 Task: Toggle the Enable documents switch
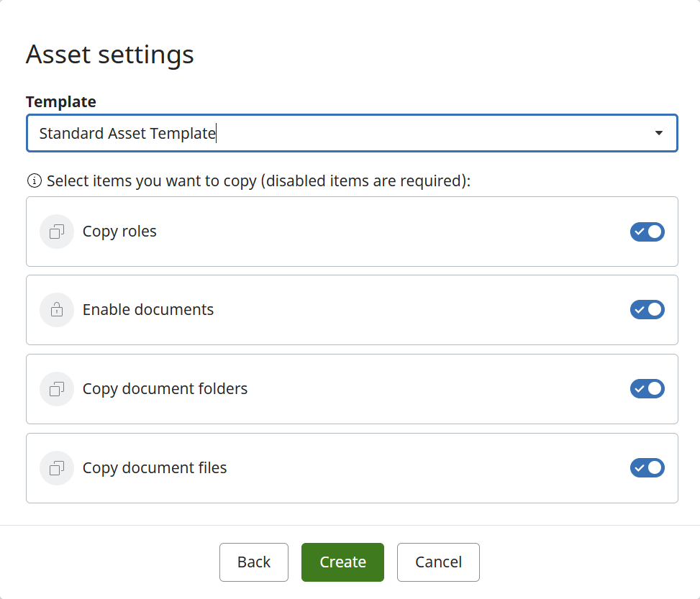tap(647, 310)
